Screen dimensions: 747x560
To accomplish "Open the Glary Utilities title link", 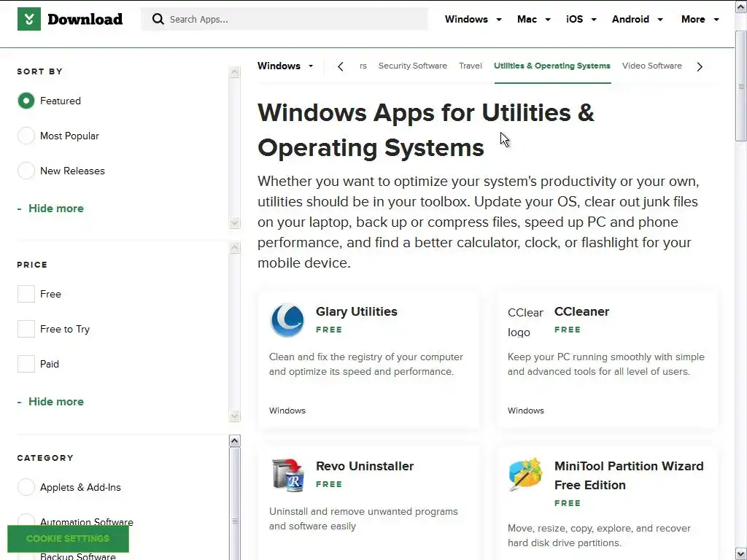I will click(x=356, y=311).
